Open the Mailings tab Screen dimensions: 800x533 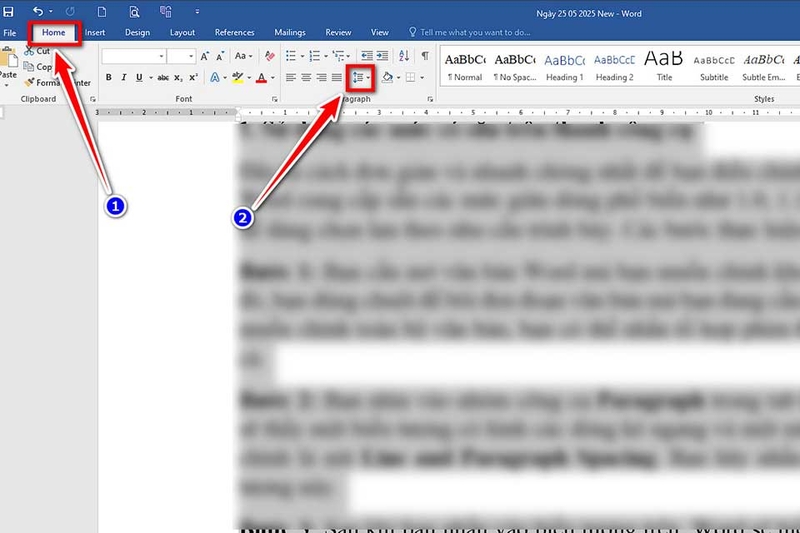(290, 33)
